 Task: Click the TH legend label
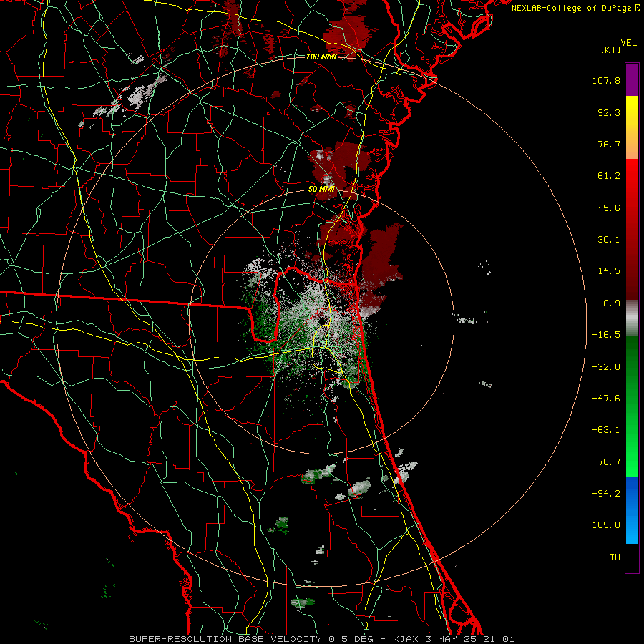click(x=615, y=557)
